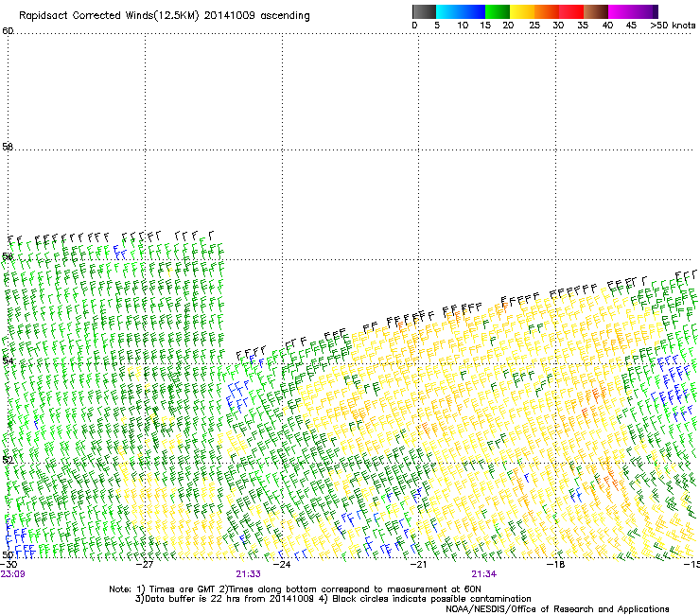
Task: Click the date '20141009 ascending' in the title
Action: tap(256, 16)
